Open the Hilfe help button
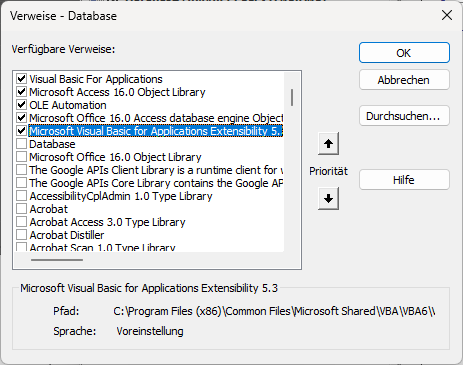The image size is (463, 365). (x=404, y=180)
